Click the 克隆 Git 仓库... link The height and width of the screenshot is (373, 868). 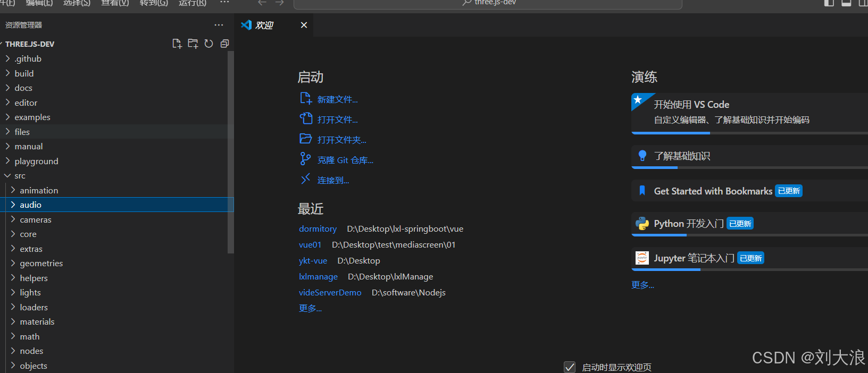(346, 160)
